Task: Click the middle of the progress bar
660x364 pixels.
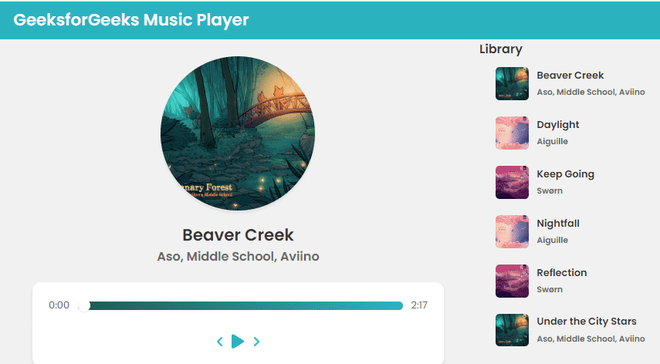Action: (241, 306)
